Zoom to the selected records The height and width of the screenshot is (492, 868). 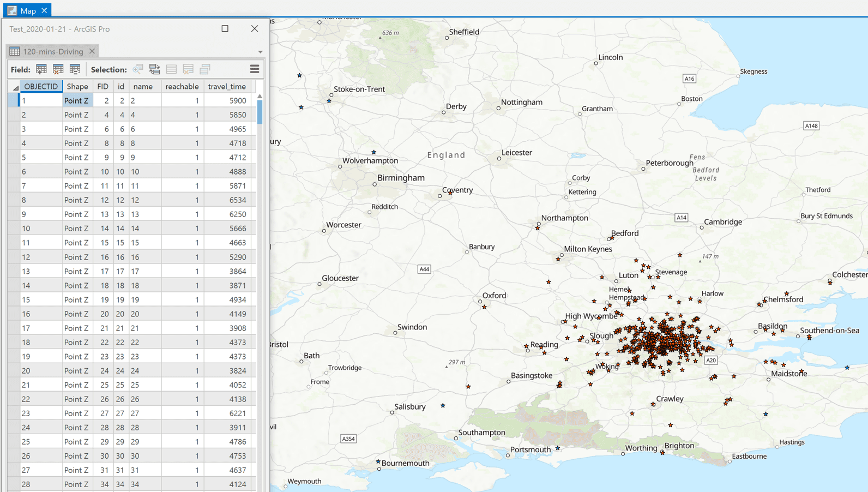138,69
